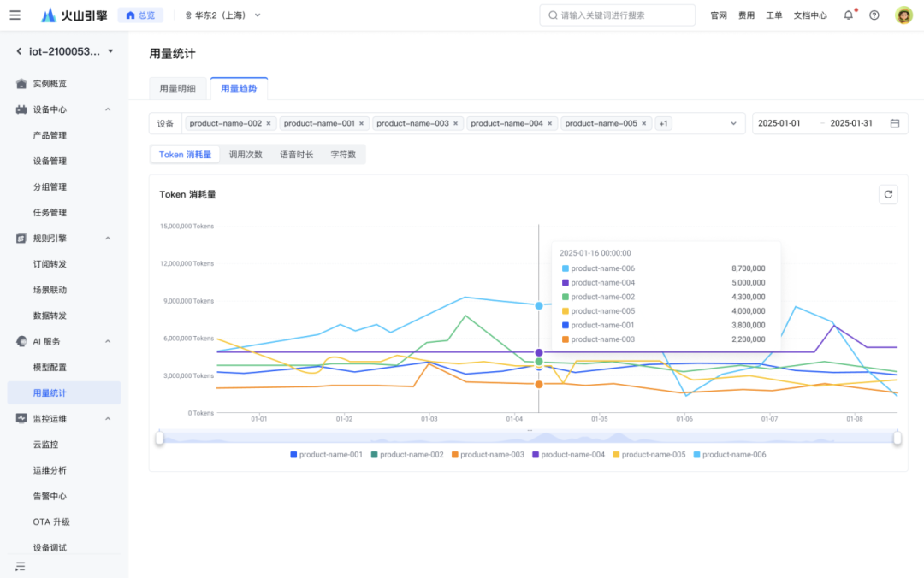Collapse sidebar using bottom-left icon
Image resolution: width=924 pixels, height=578 pixels.
20,566
